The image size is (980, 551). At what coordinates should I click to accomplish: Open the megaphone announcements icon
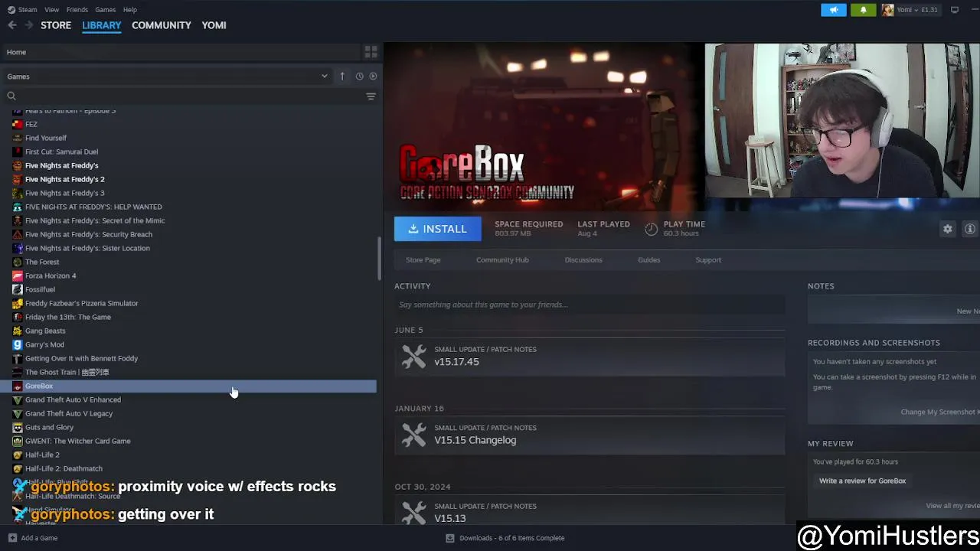(834, 10)
